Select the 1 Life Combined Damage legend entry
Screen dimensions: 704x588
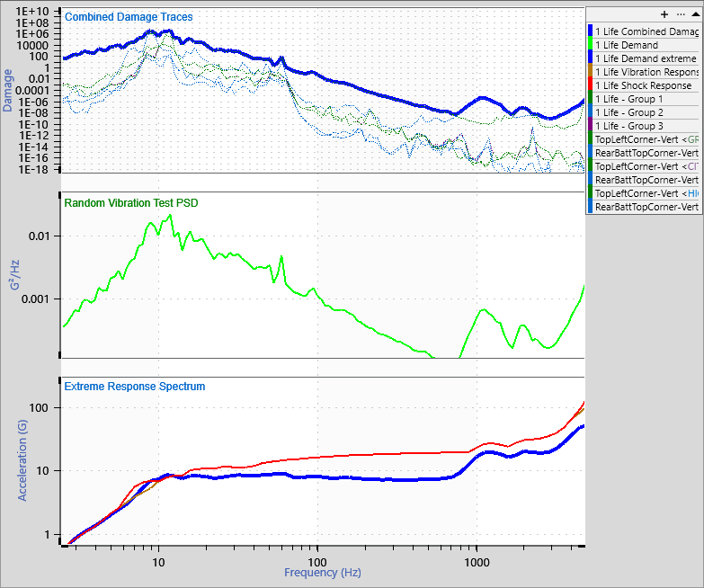pos(646,31)
